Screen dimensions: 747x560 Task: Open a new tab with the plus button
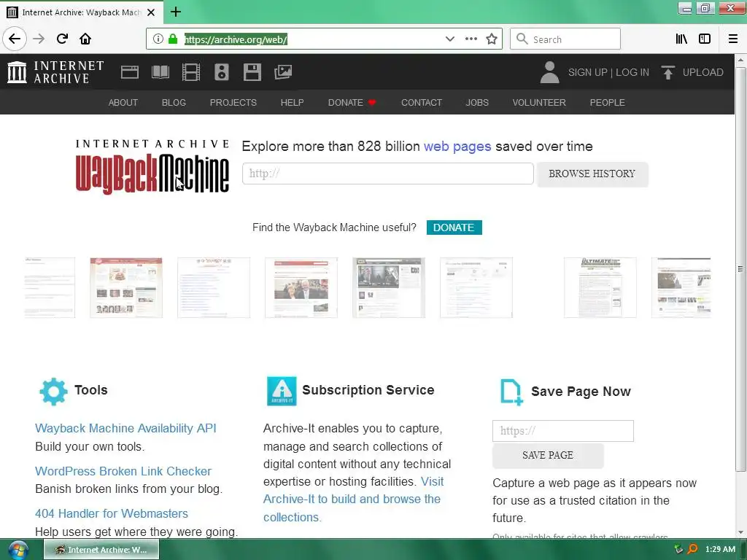[x=176, y=12]
